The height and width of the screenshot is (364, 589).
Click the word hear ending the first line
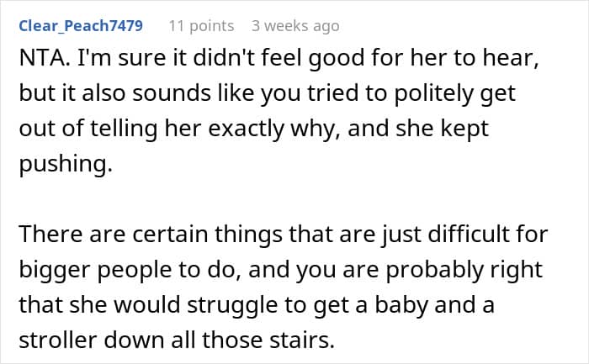(511, 59)
